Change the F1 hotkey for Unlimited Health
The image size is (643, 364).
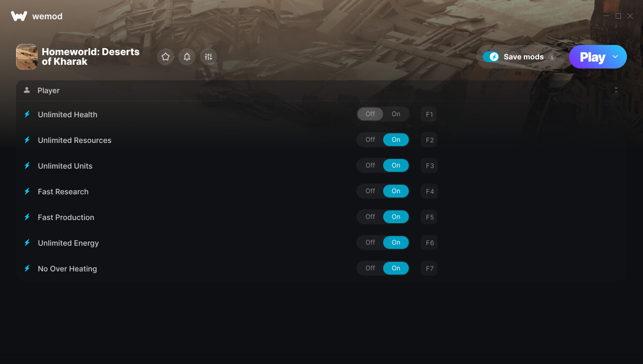click(429, 114)
